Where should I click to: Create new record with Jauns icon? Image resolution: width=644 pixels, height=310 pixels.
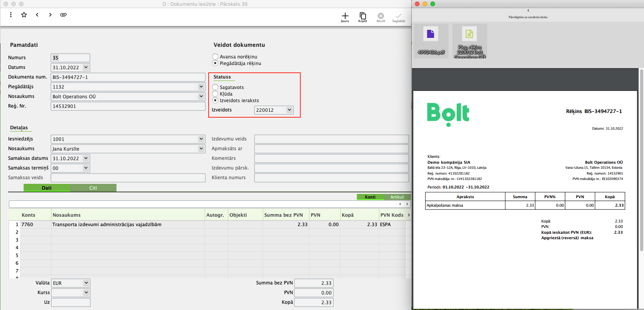pyautogui.click(x=345, y=17)
